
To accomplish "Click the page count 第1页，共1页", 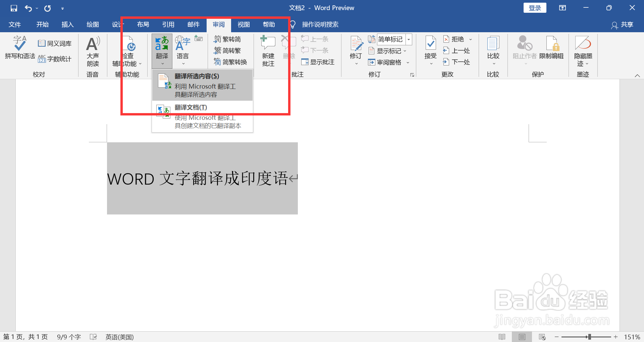I will (25, 337).
